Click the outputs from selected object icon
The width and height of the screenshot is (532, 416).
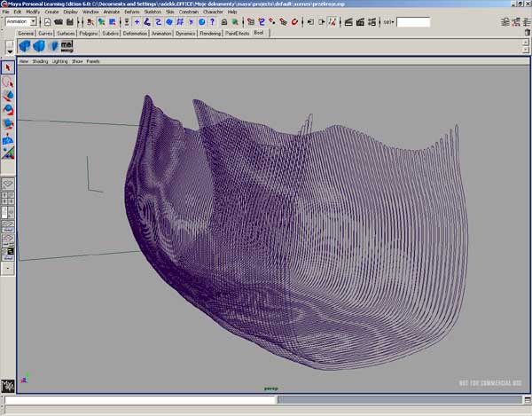pyautogui.click(x=321, y=22)
